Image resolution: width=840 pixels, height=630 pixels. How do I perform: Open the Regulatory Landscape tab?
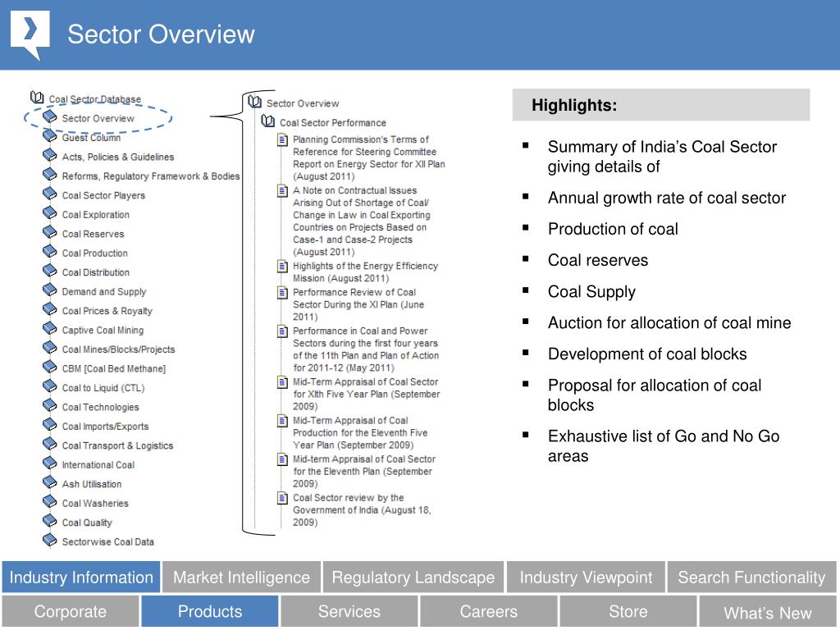point(413,577)
